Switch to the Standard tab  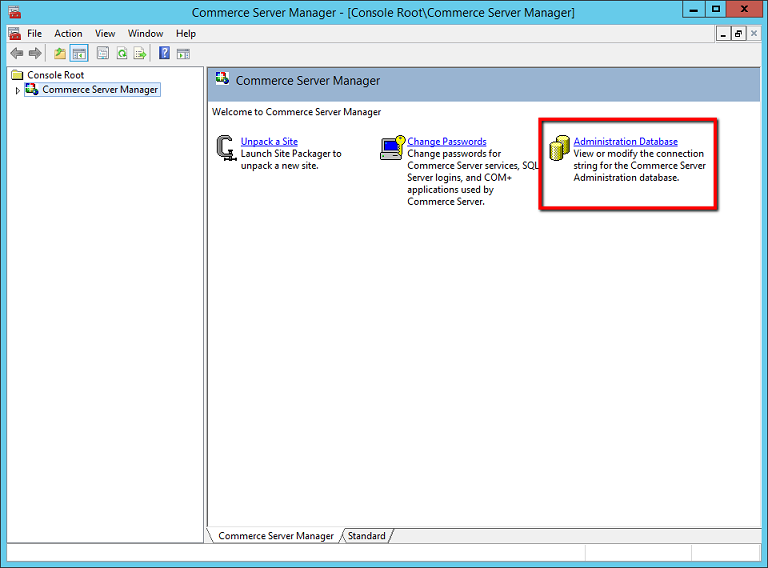pos(366,536)
